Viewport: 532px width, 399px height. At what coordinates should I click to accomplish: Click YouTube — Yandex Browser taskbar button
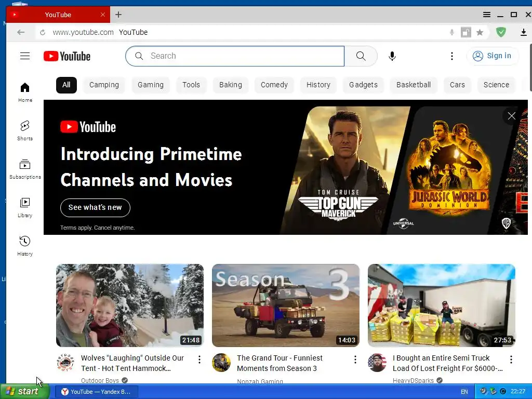(x=96, y=392)
